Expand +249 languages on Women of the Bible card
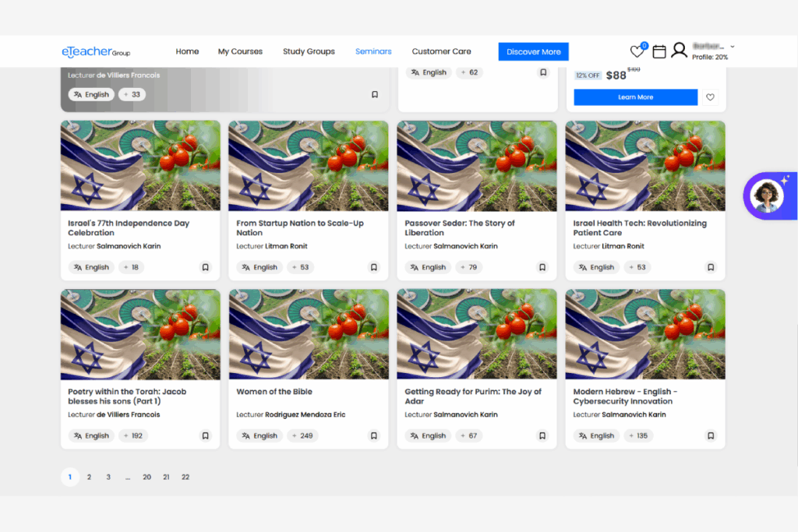This screenshot has width=798, height=532. pos(303,435)
